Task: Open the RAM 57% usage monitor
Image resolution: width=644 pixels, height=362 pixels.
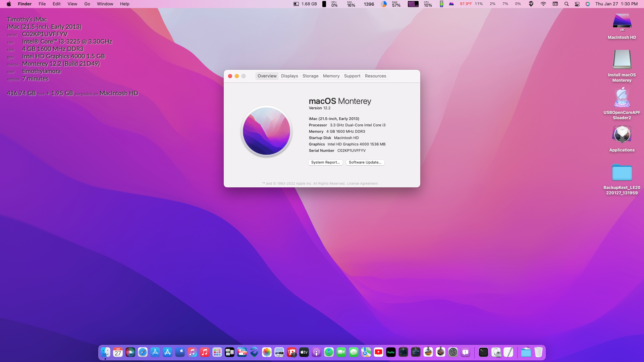Action: (396, 4)
